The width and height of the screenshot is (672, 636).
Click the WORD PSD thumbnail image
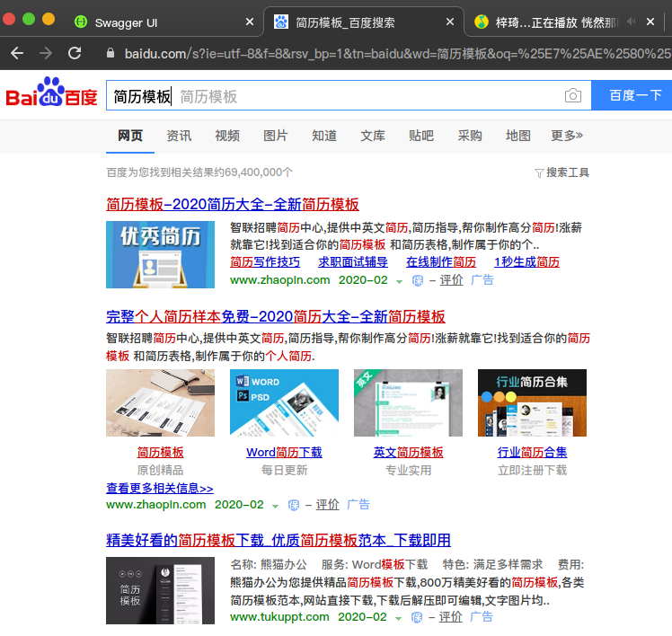[284, 402]
